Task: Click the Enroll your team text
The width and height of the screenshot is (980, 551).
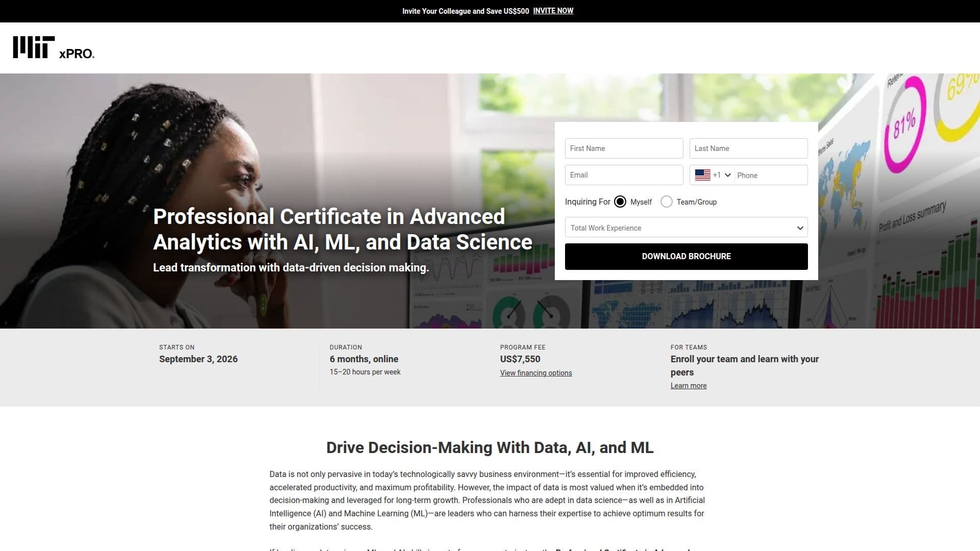Action: (744, 365)
